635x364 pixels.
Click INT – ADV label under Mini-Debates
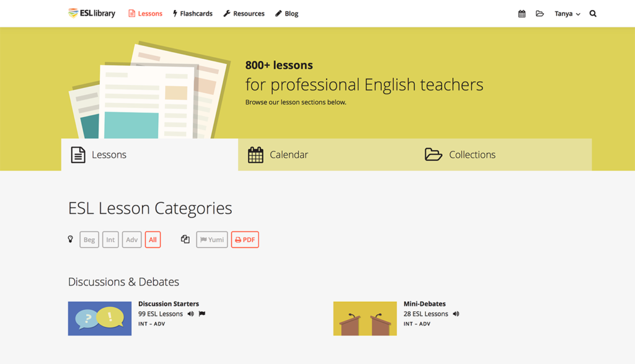coord(417,324)
